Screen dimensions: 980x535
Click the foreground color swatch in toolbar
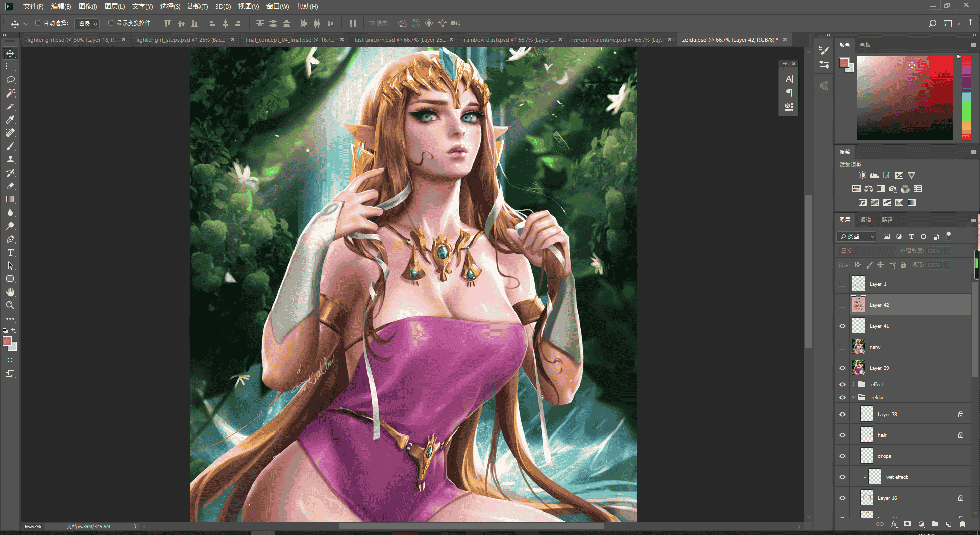[x=7, y=341]
